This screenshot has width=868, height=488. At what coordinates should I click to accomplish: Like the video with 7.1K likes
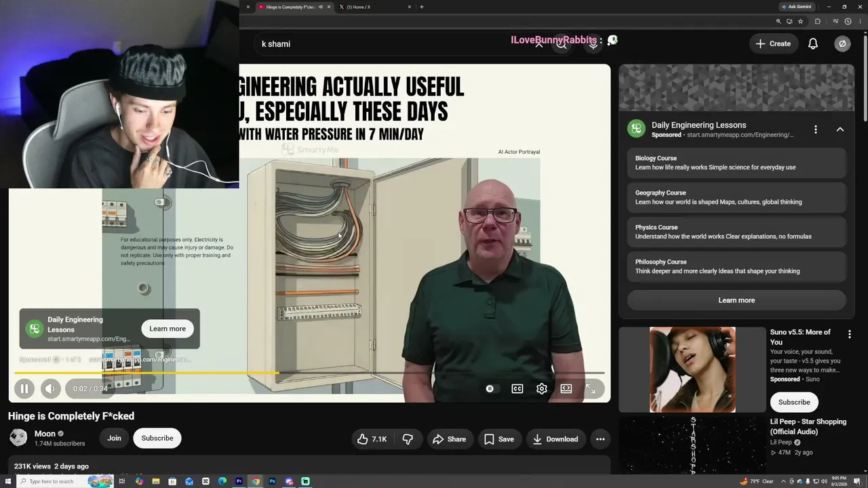pos(372,439)
